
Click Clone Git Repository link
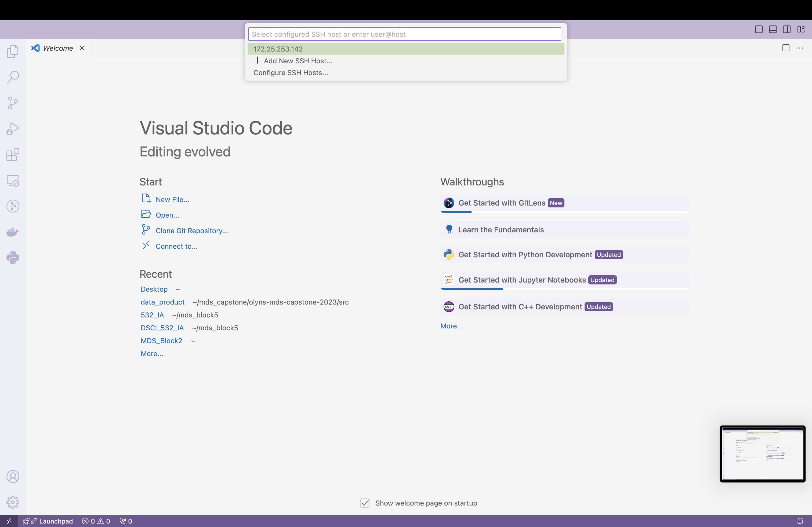point(191,230)
